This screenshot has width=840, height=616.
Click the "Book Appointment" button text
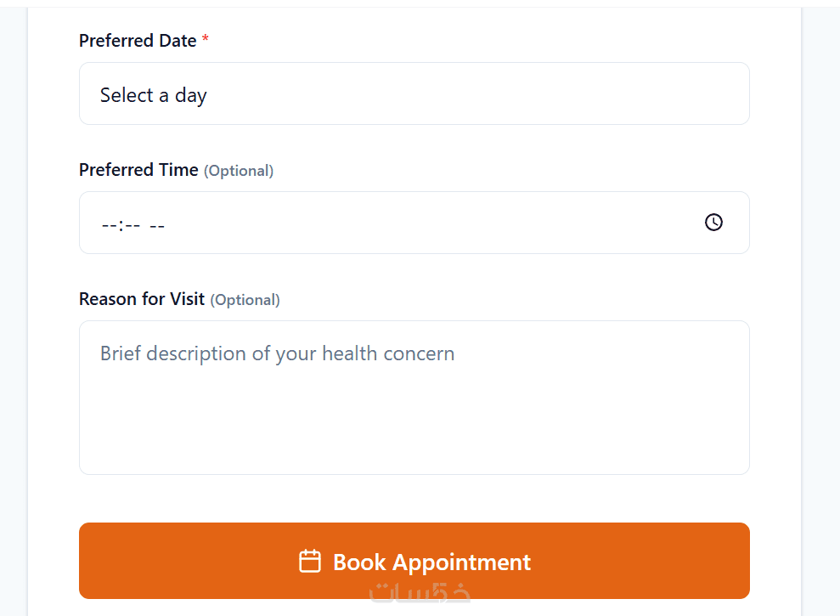431,562
